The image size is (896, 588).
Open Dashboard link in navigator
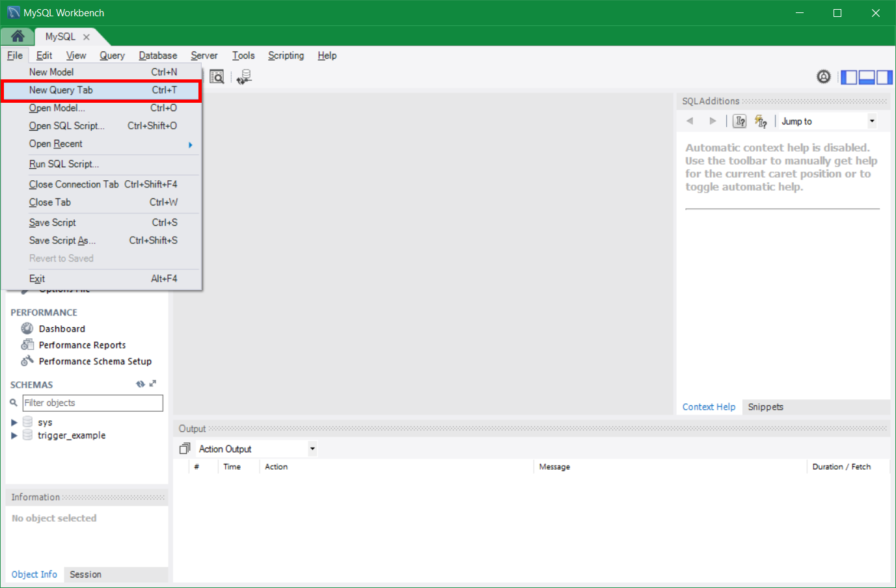pos(62,329)
